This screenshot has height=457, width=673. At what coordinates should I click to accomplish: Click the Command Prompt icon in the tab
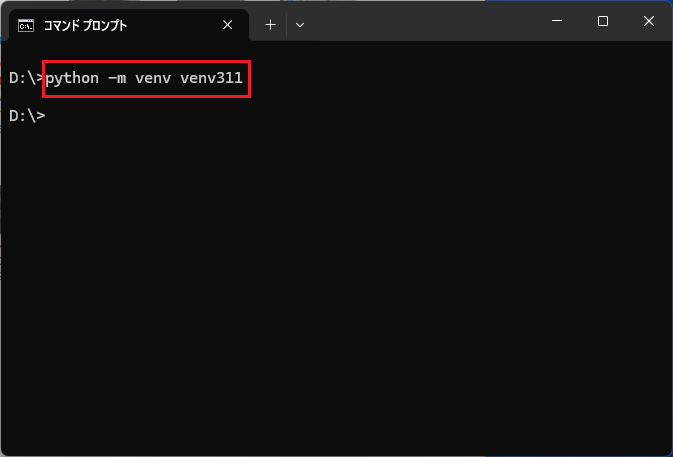click(x=27, y=24)
